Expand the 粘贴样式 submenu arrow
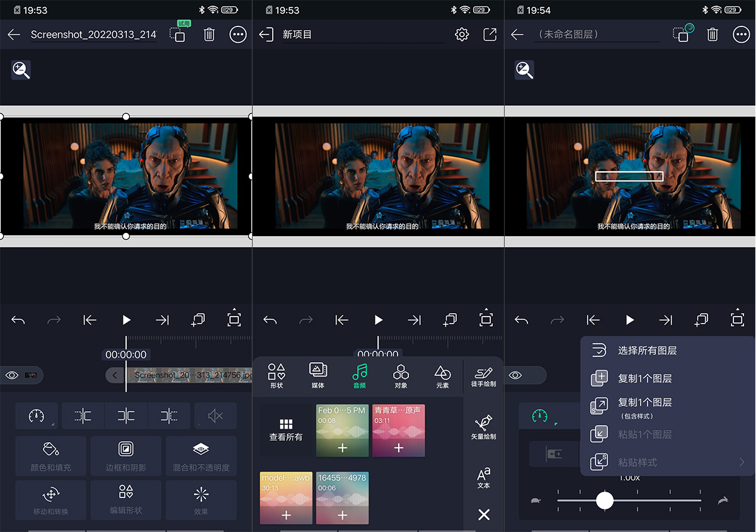 (742, 462)
